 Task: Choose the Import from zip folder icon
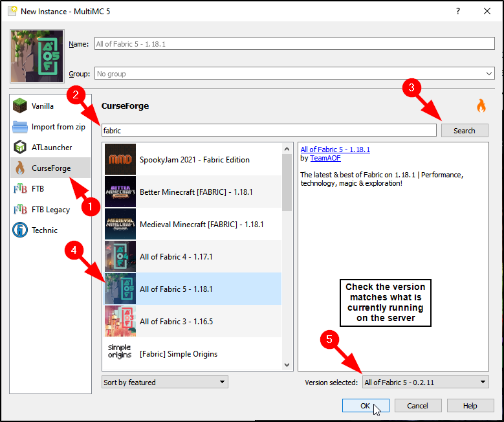pyautogui.click(x=20, y=127)
